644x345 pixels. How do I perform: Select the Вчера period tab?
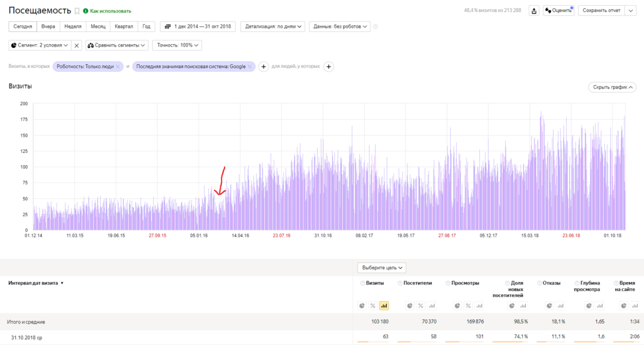pos(48,26)
